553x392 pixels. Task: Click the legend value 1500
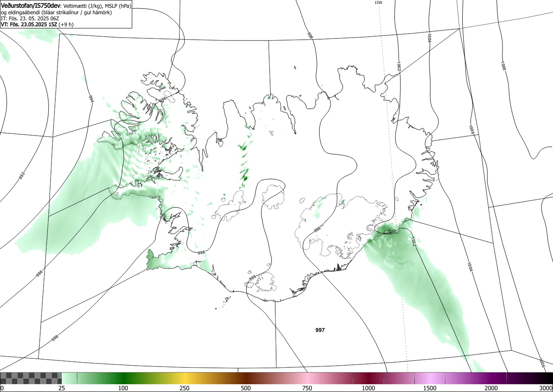coord(430,388)
